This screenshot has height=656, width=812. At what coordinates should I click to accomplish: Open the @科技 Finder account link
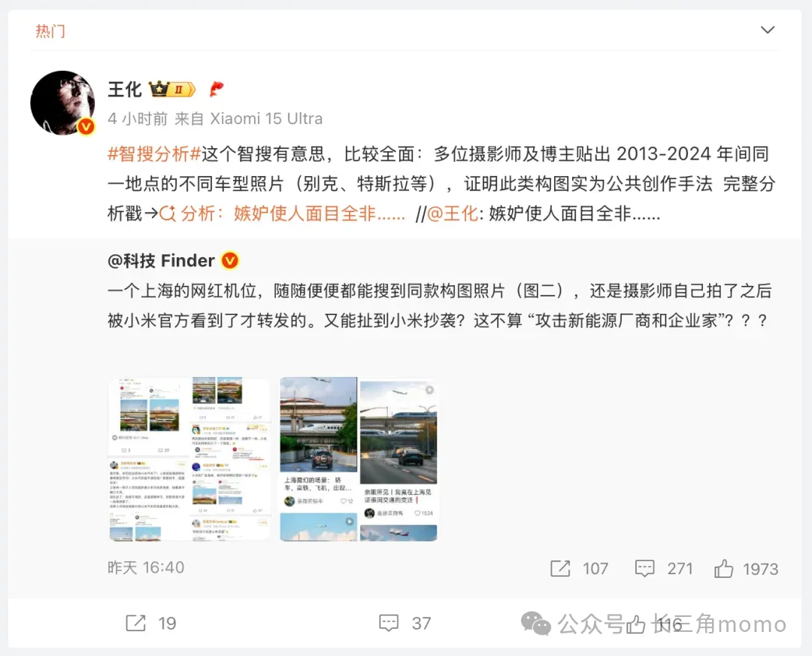[x=161, y=260]
